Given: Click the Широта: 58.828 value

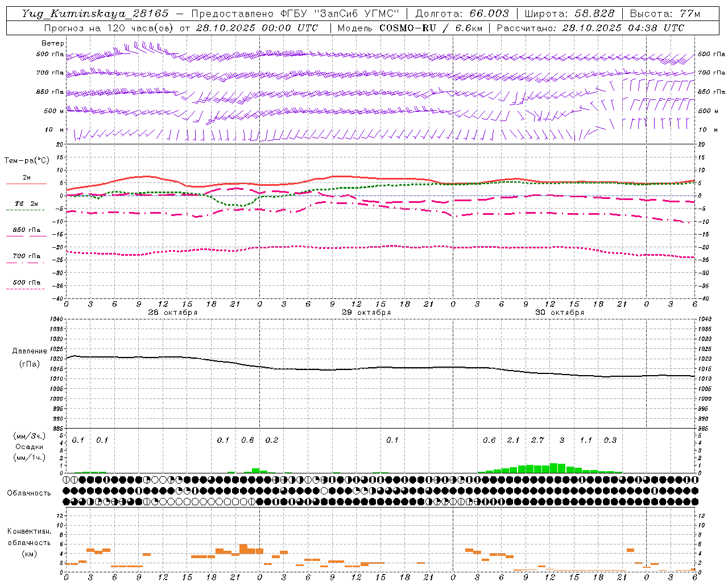Looking at the screenshot, I should (x=569, y=14).
